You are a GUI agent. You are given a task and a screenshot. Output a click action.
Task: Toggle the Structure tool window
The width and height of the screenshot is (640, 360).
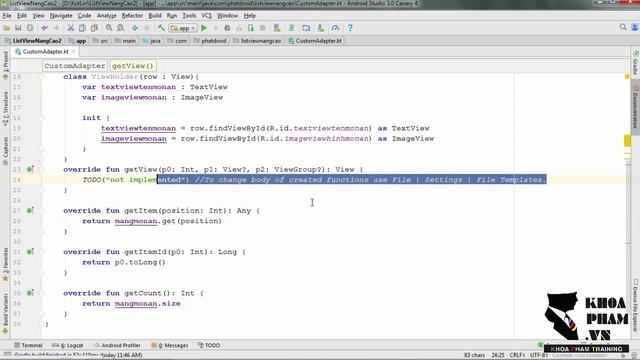pyautogui.click(x=5, y=109)
